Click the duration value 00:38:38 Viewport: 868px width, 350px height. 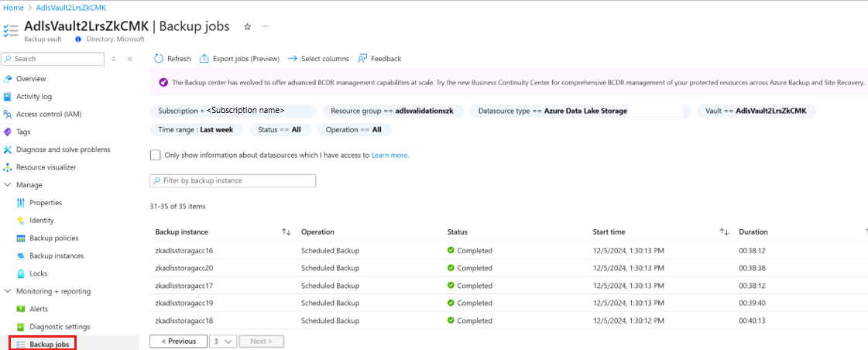tap(752, 268)
